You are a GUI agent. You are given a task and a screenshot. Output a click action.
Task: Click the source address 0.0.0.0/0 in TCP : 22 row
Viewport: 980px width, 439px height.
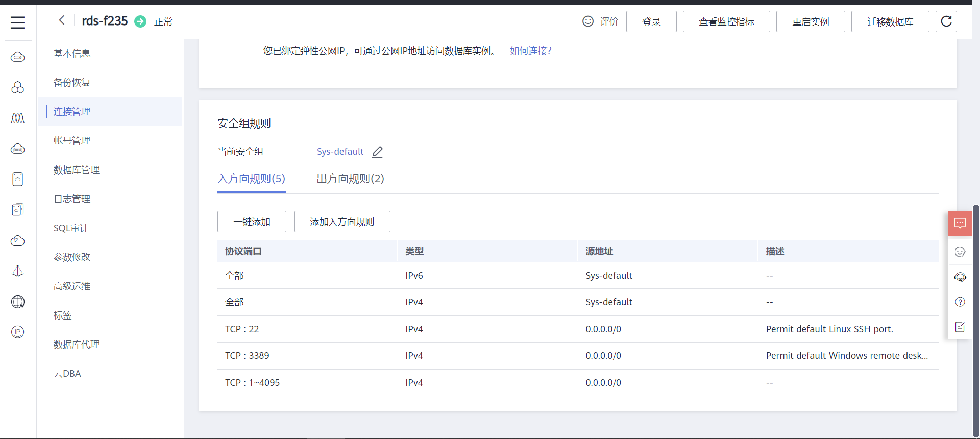coord(603,329)
